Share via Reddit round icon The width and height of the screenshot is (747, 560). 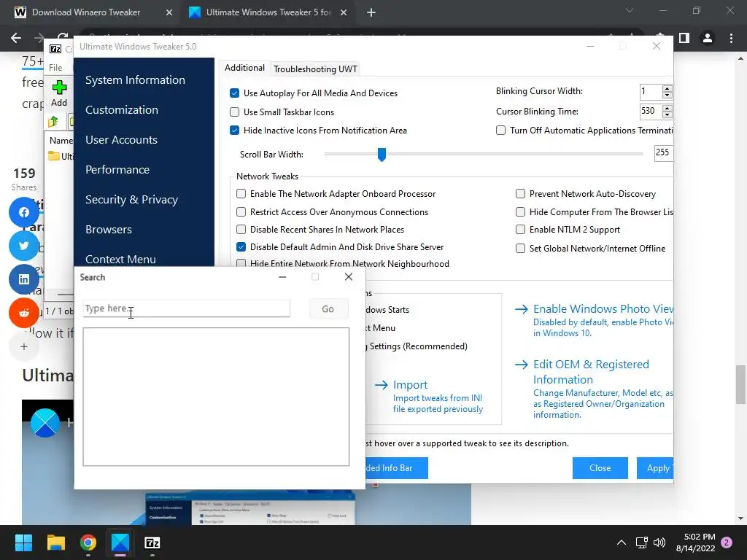24,313
